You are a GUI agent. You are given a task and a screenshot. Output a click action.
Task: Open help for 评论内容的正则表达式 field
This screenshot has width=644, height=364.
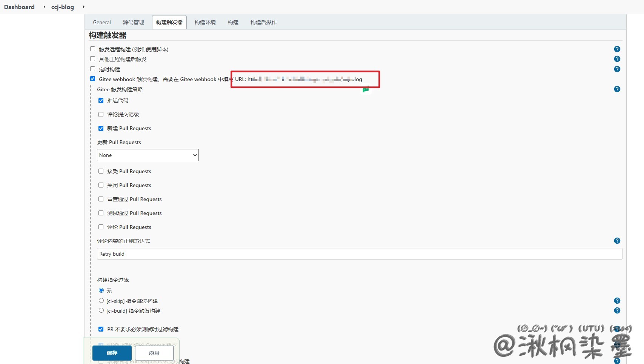pos(617,241)
